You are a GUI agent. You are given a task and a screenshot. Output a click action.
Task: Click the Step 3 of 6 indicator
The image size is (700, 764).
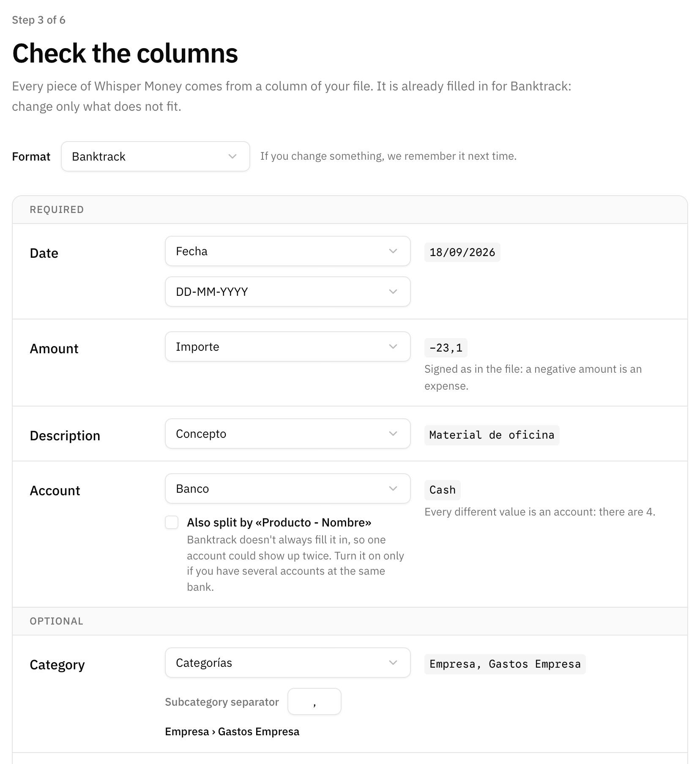(38, 20)
